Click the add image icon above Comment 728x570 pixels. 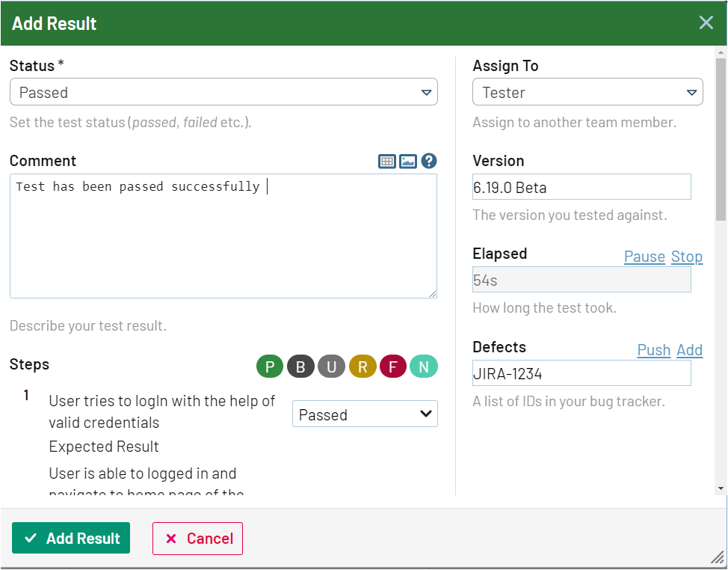tap(407, 161)
